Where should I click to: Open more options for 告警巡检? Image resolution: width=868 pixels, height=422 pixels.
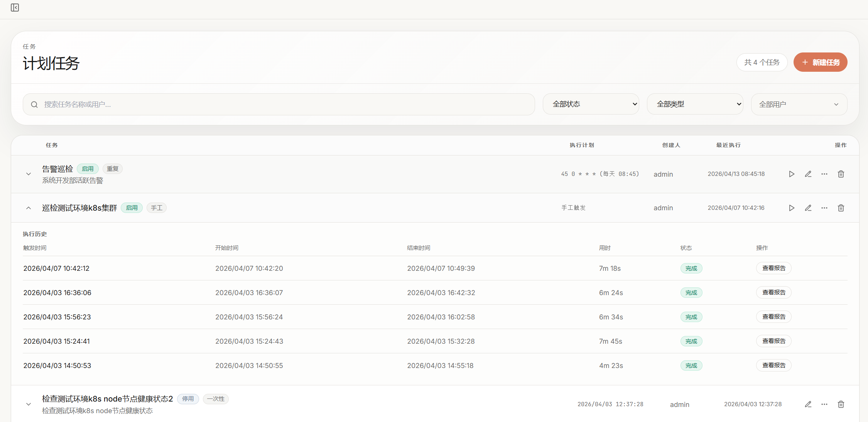click(x=824, y=174)
